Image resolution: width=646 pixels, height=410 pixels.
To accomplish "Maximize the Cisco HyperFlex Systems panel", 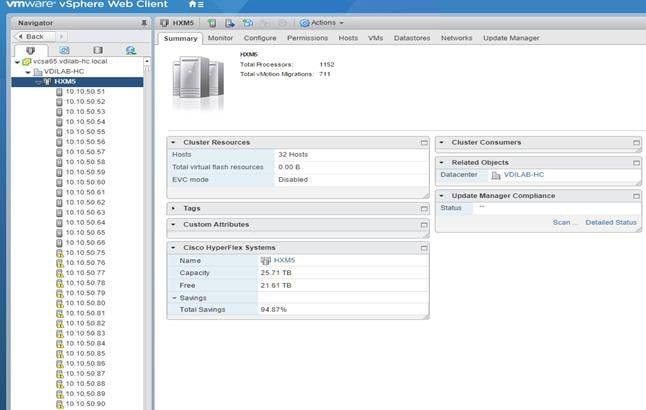I will pos(424,248).
